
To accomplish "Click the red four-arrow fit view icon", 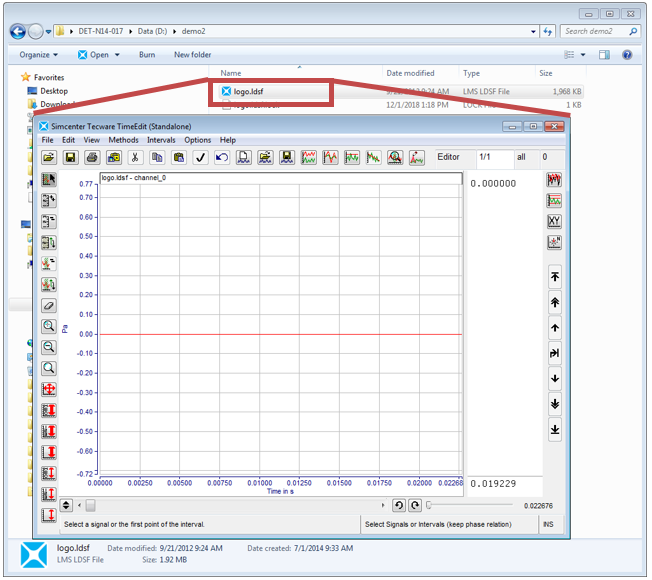I will 49,390.
